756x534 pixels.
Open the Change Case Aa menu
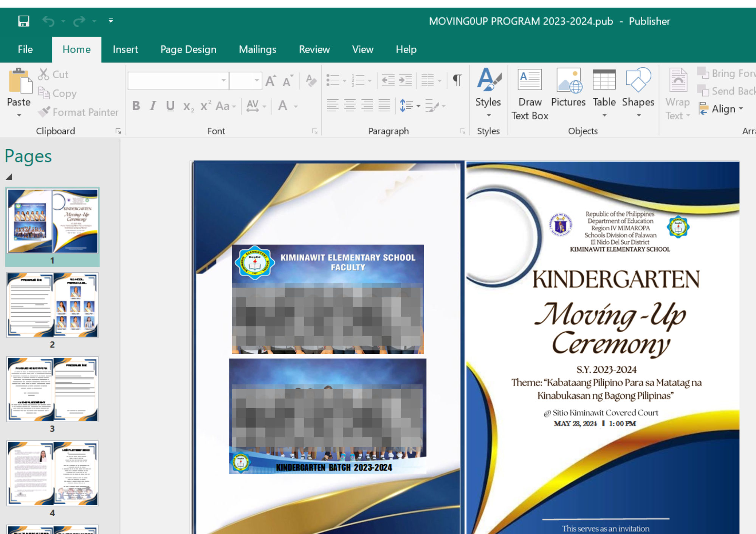click(x=226, y=106)
